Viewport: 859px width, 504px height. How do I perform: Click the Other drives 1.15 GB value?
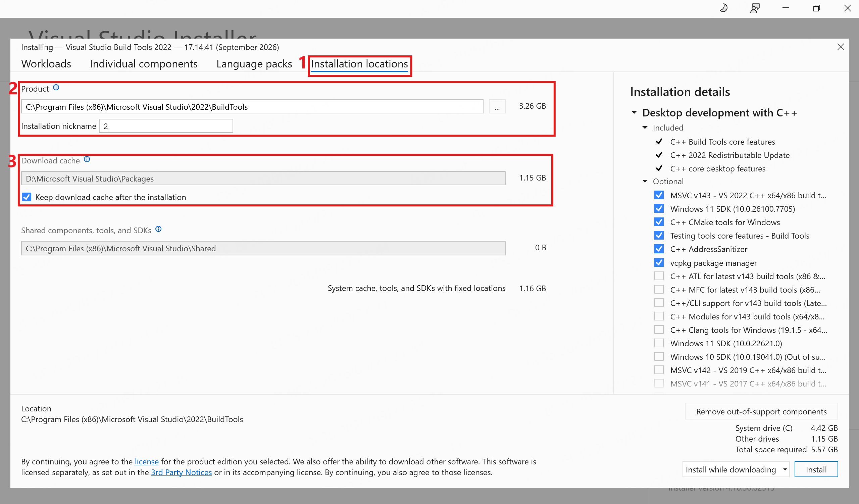pyautogui.click(x=824, y=439)
